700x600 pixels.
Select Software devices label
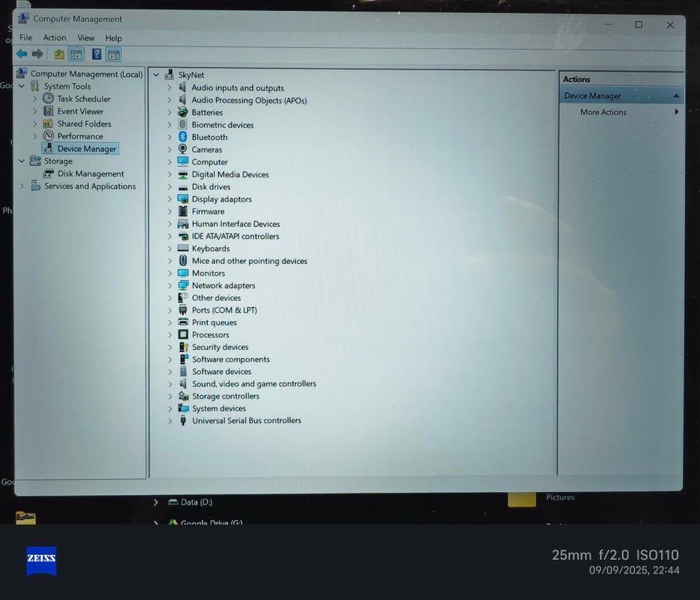[x=222, y=371]
